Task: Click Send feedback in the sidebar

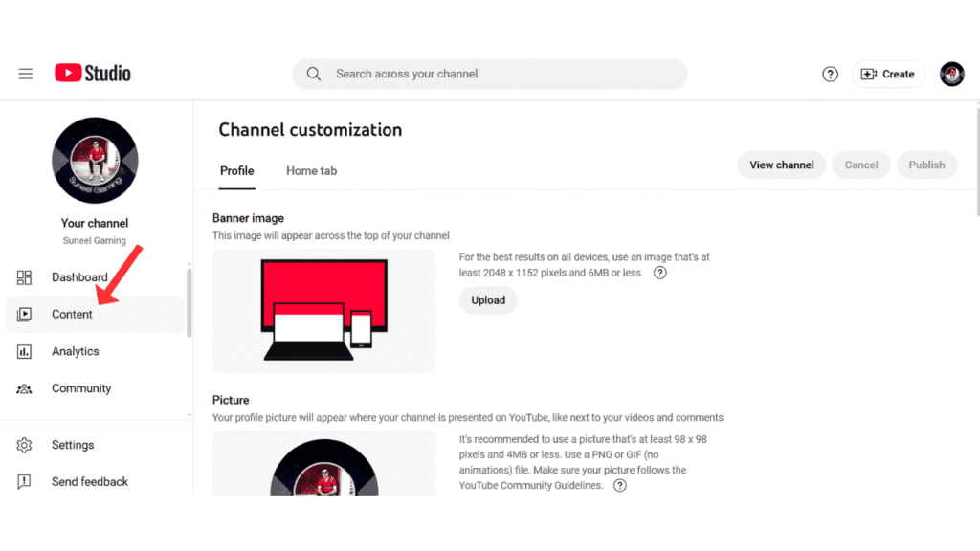Action: pyautogui.click(x=89, y=481)
